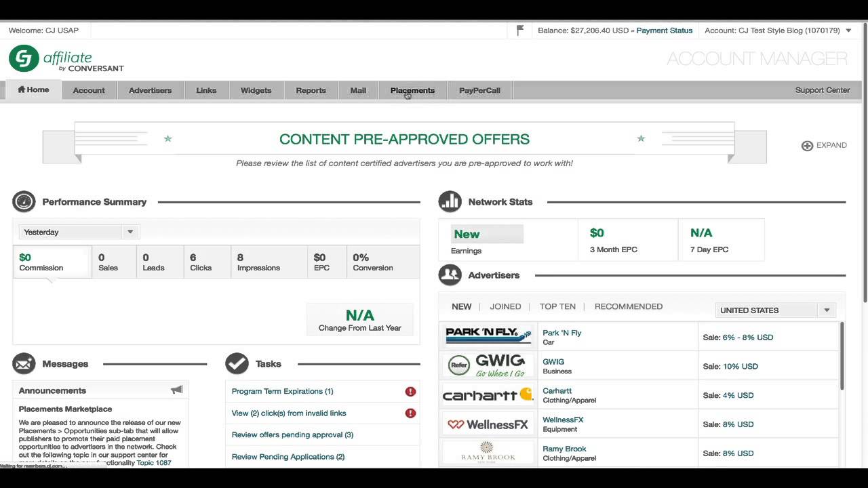Click the Tasks checkmark icon
This screenshot has width=868, height=488.
(237, 364)
